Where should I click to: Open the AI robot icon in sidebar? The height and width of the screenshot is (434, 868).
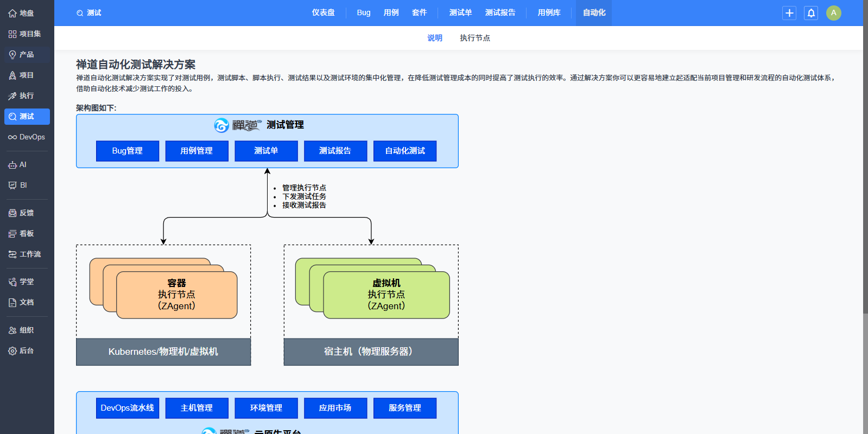point(12,165)
